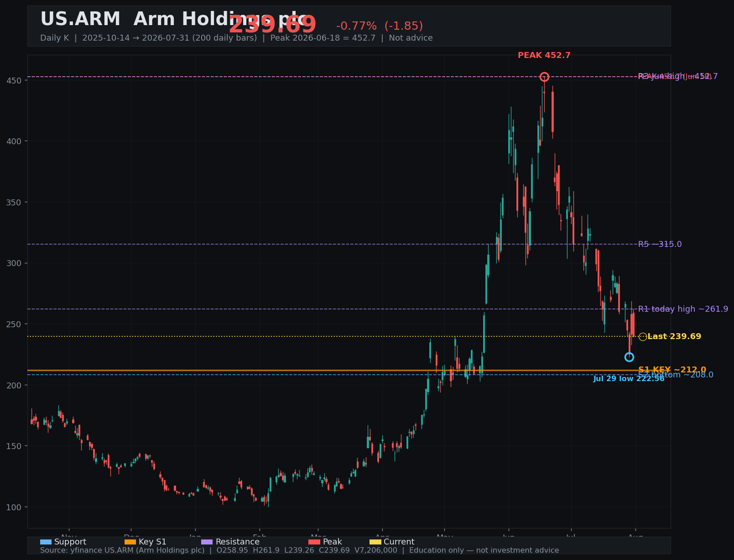Click the 'PEAK 452.7' annotation above the chart
Image resolution: width=734 pixels, height=560 pixels.
click(544, 56)
